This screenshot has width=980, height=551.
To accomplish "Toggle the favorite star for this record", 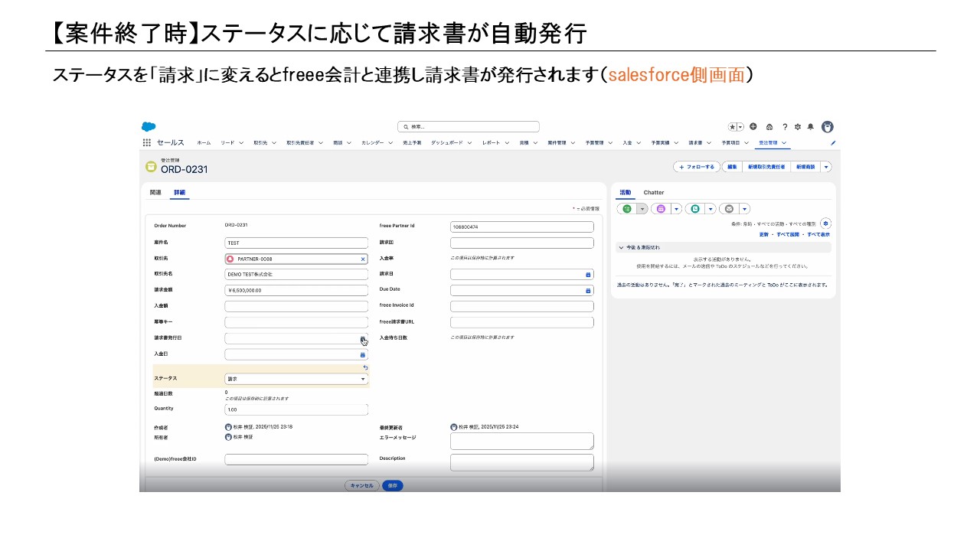I will pyautogui.click(x=733, y=126).
